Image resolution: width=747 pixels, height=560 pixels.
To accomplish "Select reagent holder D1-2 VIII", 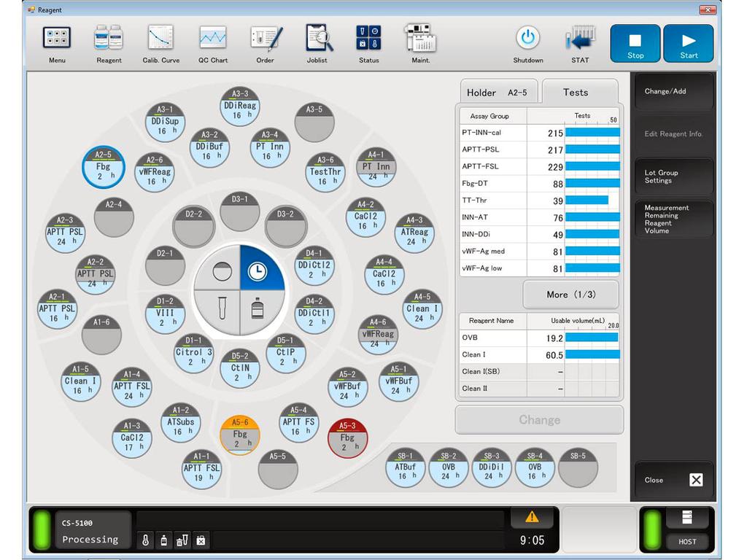I will click(165, 314).
